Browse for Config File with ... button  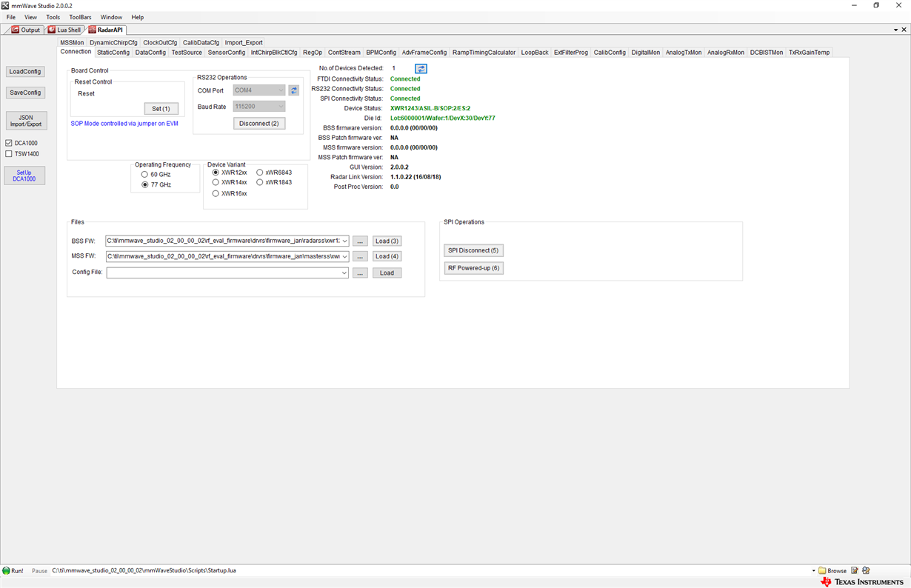[360, 273]
